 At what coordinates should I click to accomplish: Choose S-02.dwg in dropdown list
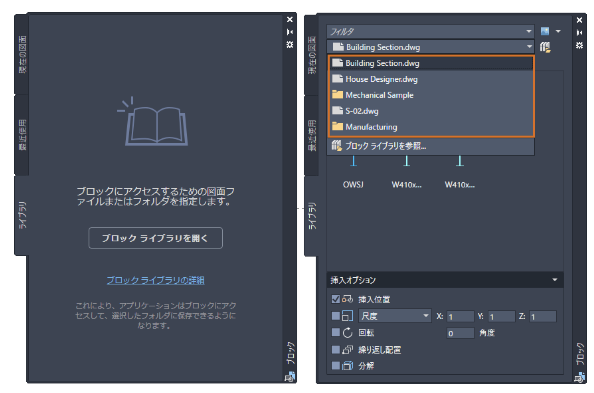[431, 111]
